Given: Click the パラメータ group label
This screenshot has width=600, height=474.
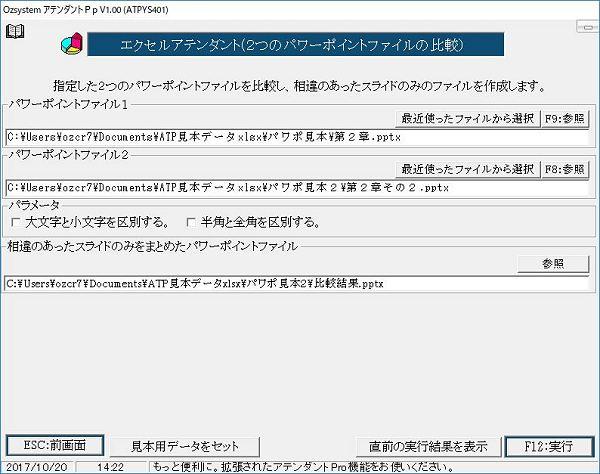Looking at the screenshot, I should tap(34, 205).
